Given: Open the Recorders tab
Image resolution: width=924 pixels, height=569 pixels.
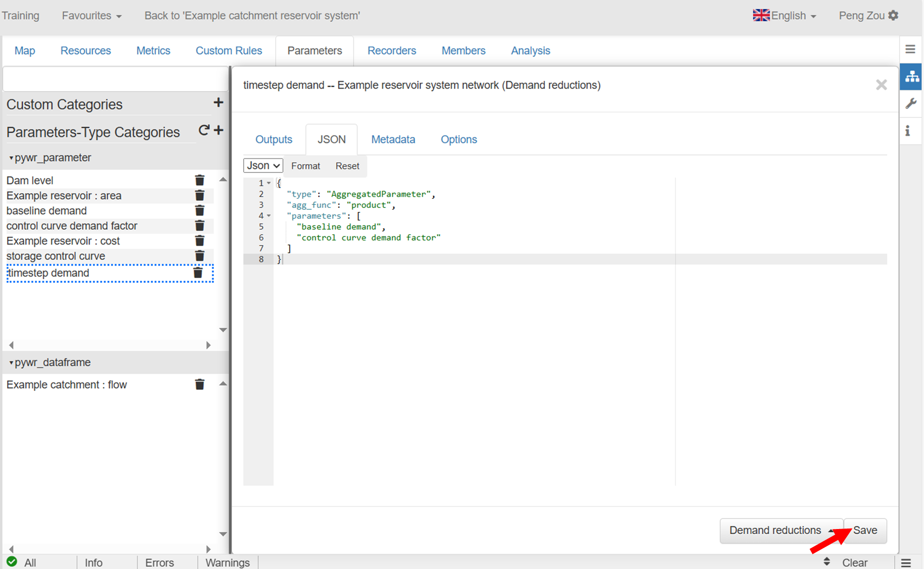Looking at the screenshot, I should pyautogui.click(x=391, y=51).
